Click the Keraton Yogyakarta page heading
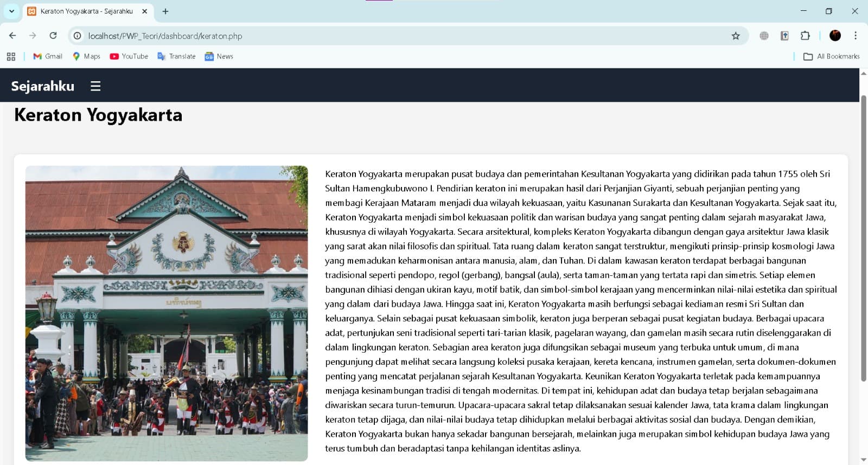Viewport: 868px width, 465px height. (98, 115)
